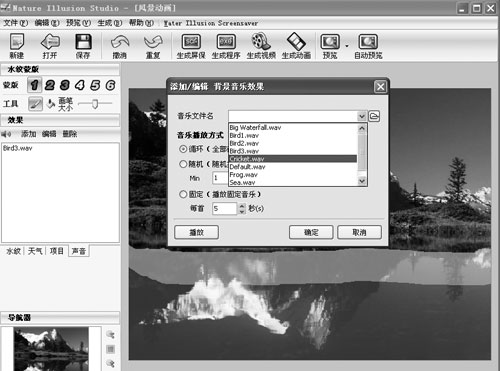The image size is (500, 371).
Task: Collapse the 音乐文件名 dropdown arrow
Action: [x=362, y=116]
